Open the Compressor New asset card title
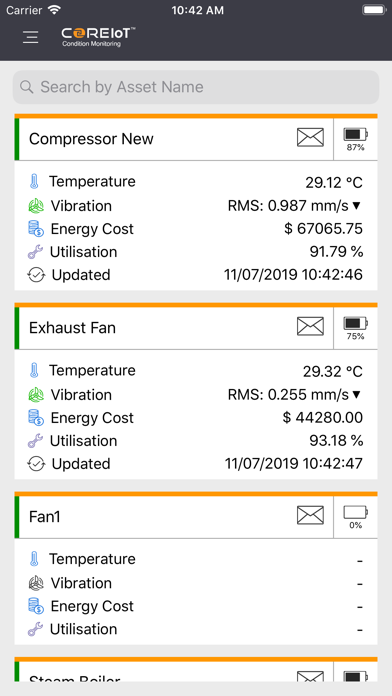Screen dimensions: 392x696 coord(91,139)
